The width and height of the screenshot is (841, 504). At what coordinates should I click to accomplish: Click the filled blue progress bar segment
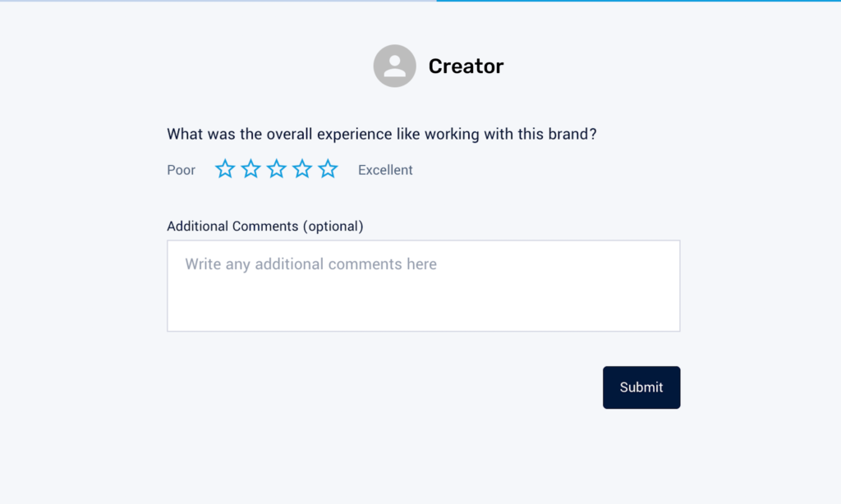(x=638, y=1)
